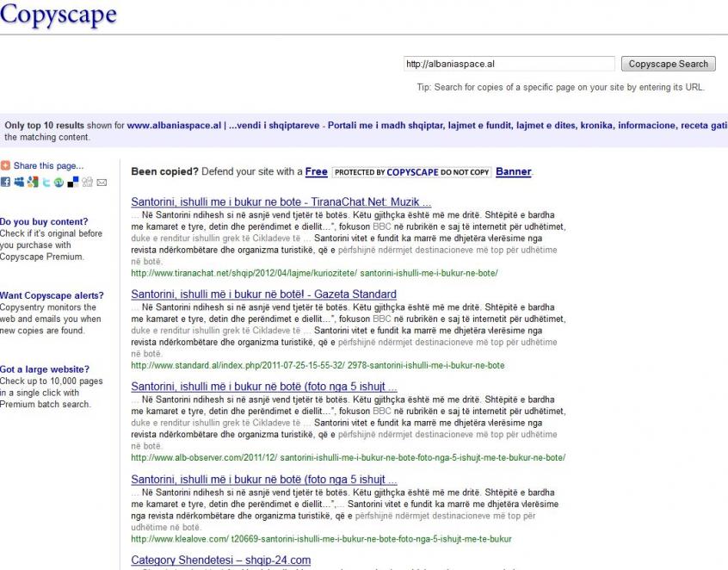Share the page on Delicious

point(73,182)
